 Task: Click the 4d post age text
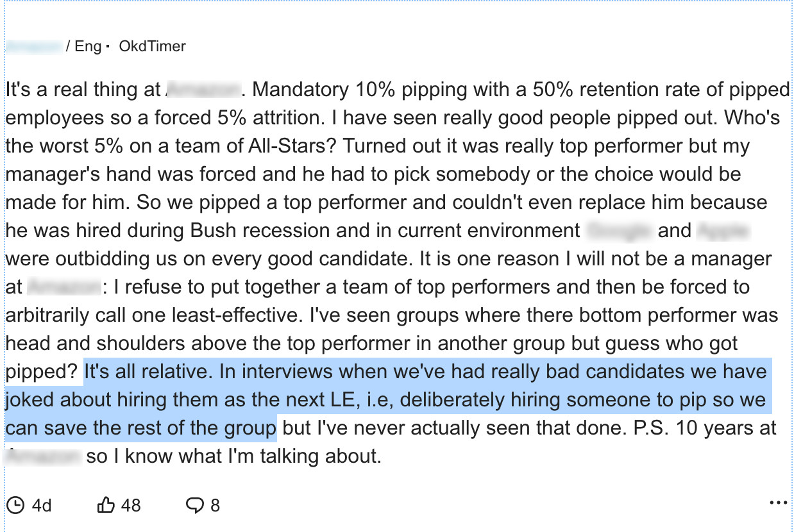42,505
